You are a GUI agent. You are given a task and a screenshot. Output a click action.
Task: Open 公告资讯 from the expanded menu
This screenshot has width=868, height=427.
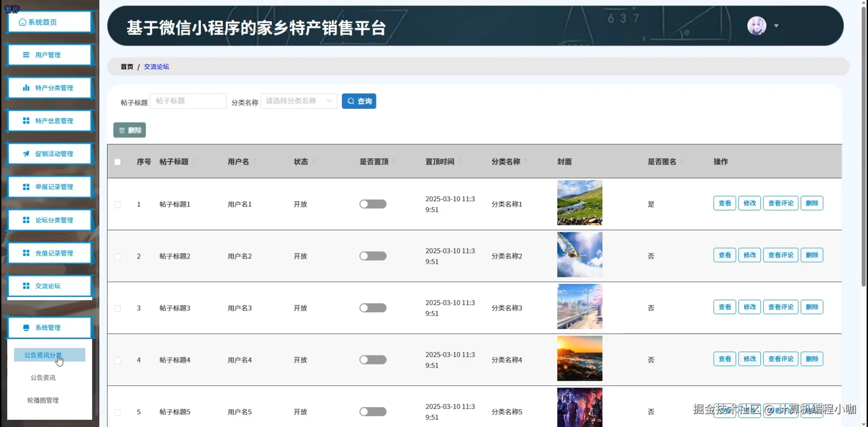coord(43,378)
